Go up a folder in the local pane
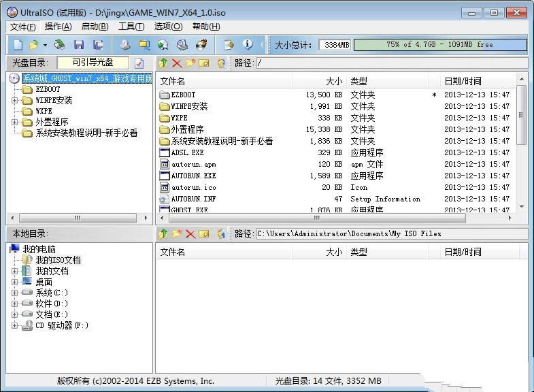The image size is (534, 392). [x=163, y=233]
